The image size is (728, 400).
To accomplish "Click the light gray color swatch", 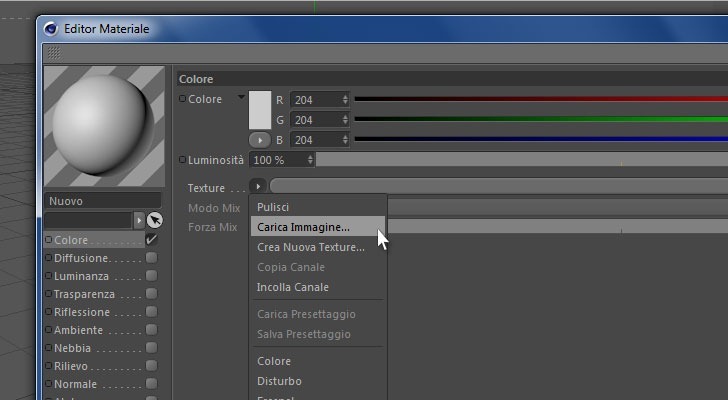I will pos(260,110).
